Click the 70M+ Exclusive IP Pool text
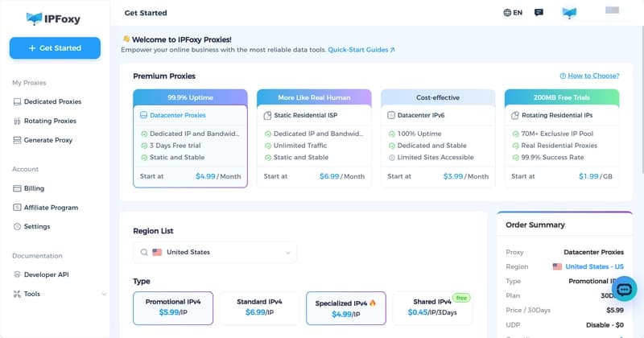 pos(557,134)
